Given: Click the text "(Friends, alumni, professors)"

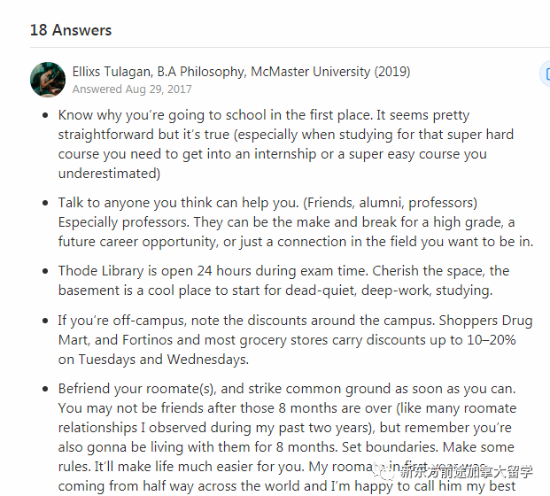Looking at the screenshot, I should click(x=390, y=203).
